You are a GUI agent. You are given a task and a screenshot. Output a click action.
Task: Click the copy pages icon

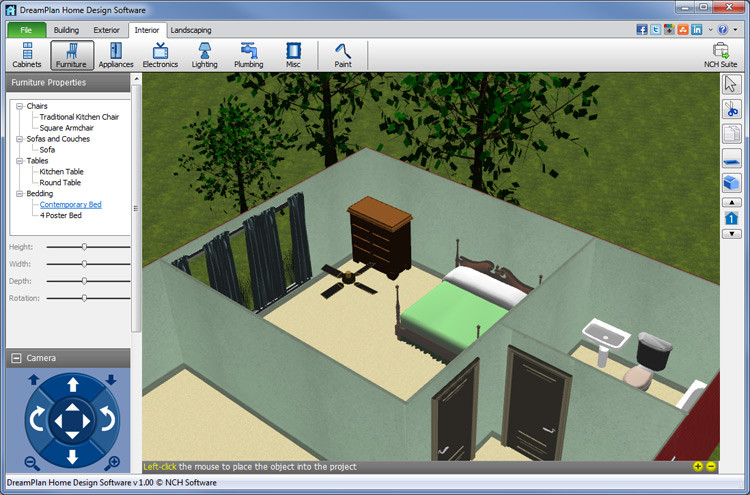731,134
